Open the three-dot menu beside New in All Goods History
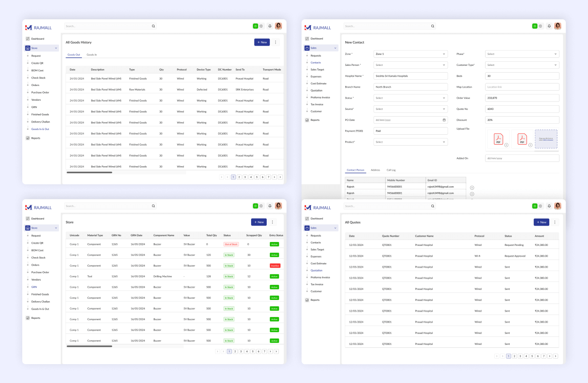This screenshot has width=588, height=383. point(276,42)
